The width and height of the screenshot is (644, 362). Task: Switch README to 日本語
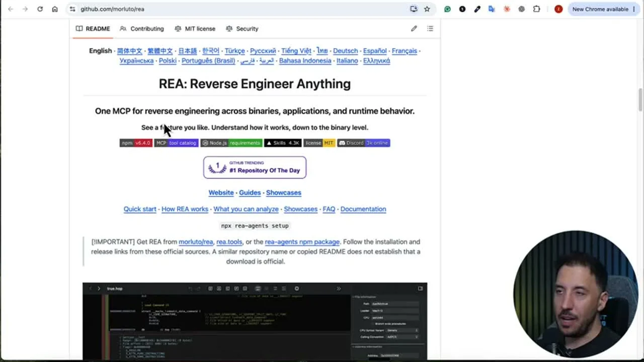pyautogui.click(x=188, y=51)
